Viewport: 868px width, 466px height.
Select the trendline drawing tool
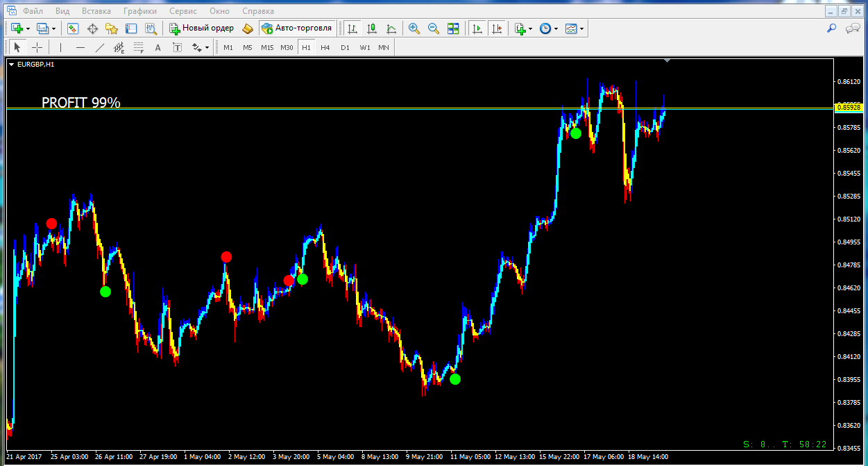(100, 47)
